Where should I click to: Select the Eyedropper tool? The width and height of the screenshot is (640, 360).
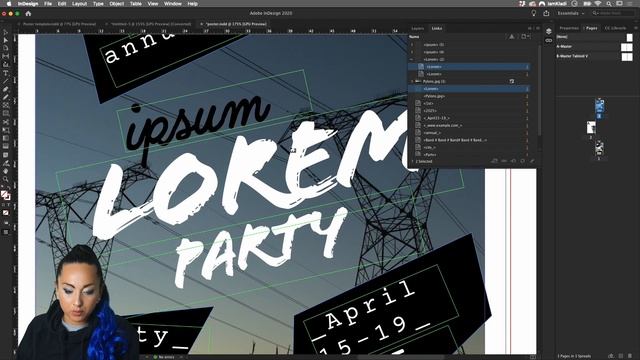point(5,163)
